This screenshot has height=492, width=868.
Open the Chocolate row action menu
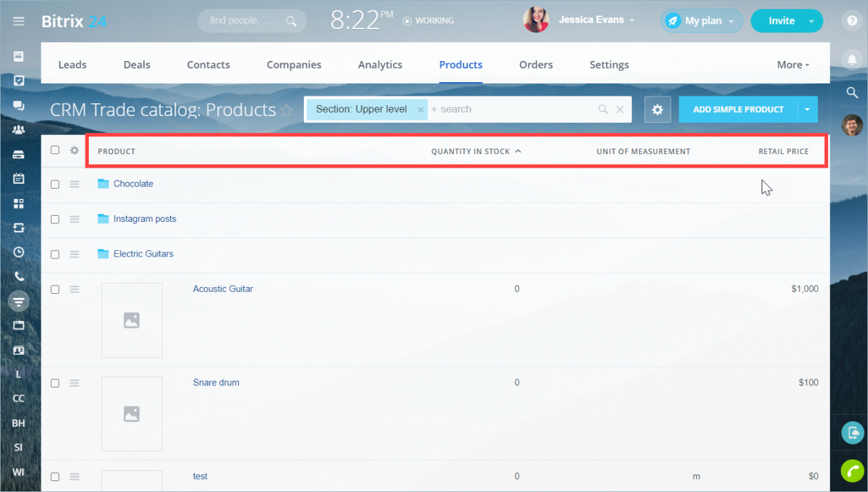pyautogui.click(x=75, y=184)
